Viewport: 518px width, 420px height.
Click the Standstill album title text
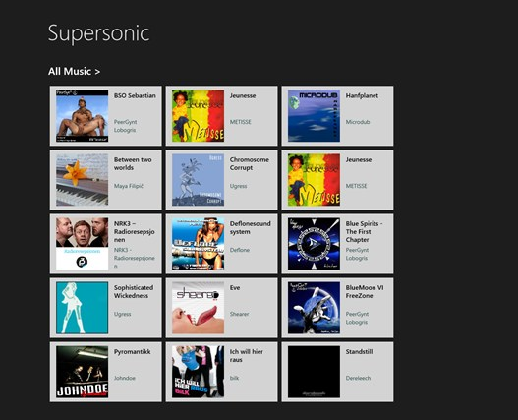[x=359, y=352]
